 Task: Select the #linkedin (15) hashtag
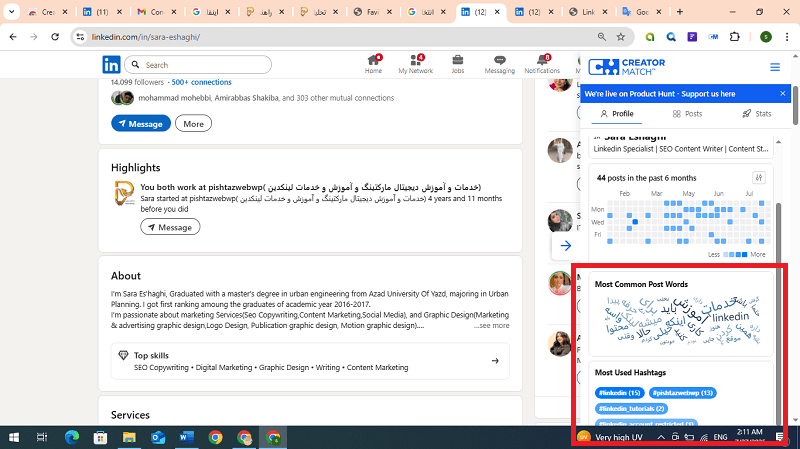[619, 393]
